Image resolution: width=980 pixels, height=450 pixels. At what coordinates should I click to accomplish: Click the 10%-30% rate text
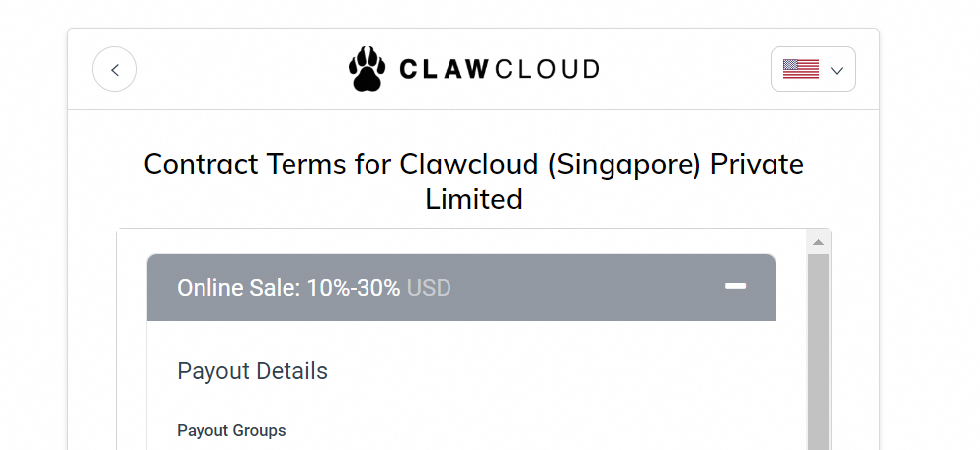[x=353, y=288]
